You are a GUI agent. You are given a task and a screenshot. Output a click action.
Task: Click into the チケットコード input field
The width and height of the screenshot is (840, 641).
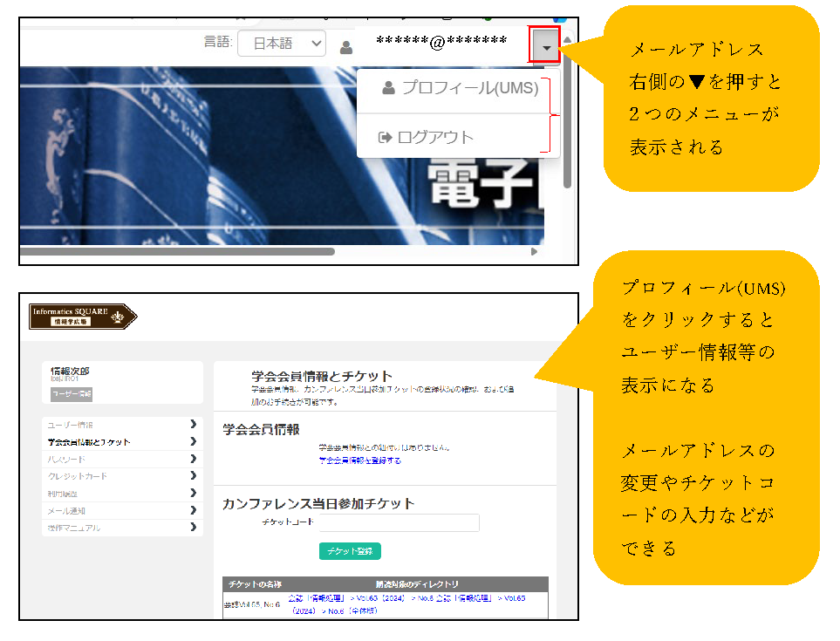coord(399,523)
